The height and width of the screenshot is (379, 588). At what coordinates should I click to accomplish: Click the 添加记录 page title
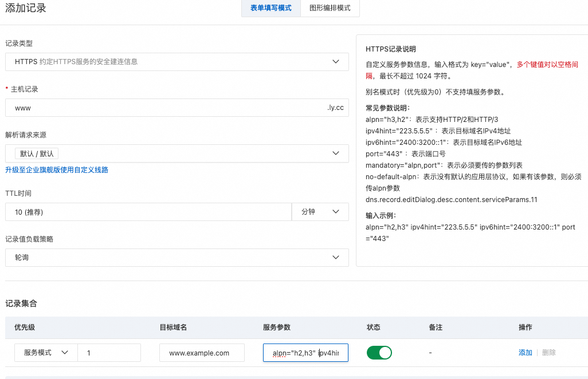click(25, 8)
